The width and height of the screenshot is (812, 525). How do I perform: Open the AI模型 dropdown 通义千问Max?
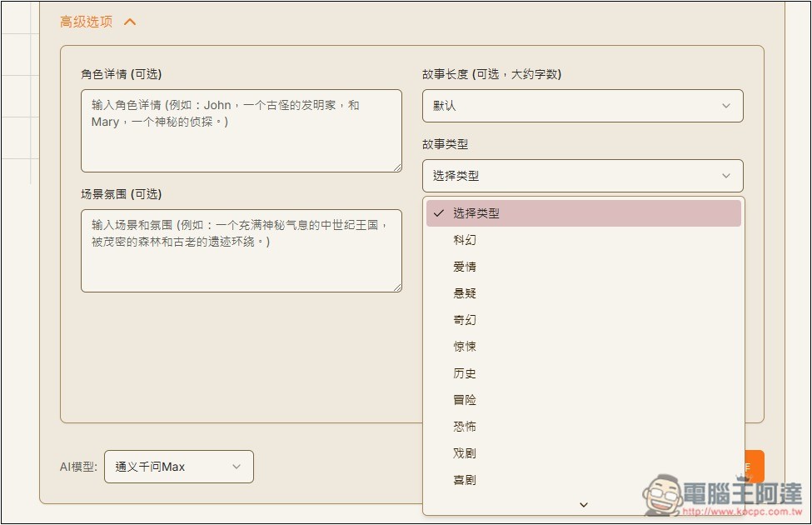point(179,467)
